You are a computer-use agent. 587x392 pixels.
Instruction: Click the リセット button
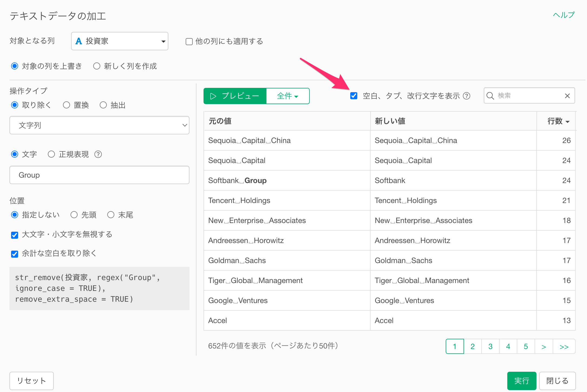(32, 381)
